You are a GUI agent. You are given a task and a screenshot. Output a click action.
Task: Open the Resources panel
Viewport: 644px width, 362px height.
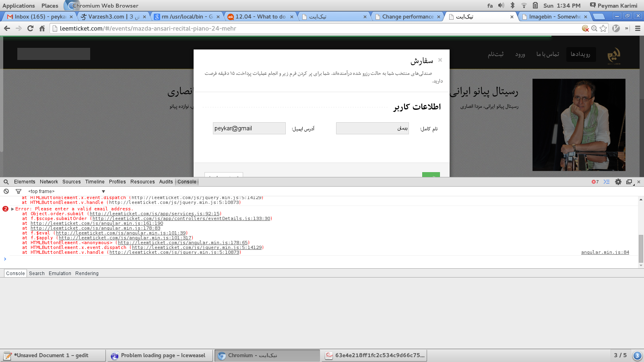[142, 182]
